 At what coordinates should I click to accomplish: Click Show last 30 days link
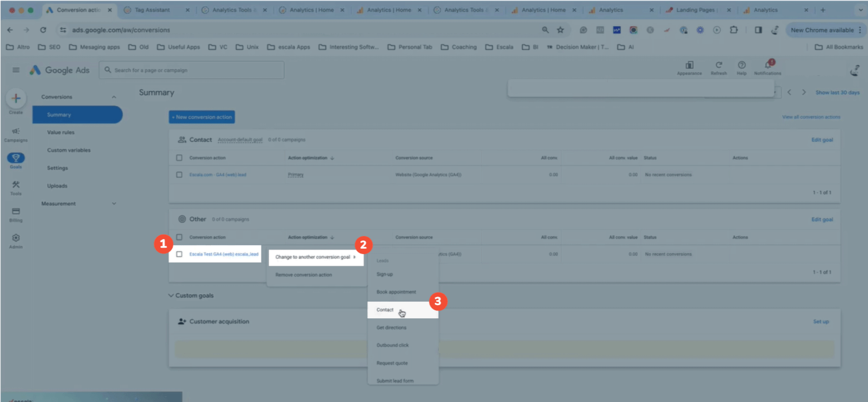coord(838,92)
